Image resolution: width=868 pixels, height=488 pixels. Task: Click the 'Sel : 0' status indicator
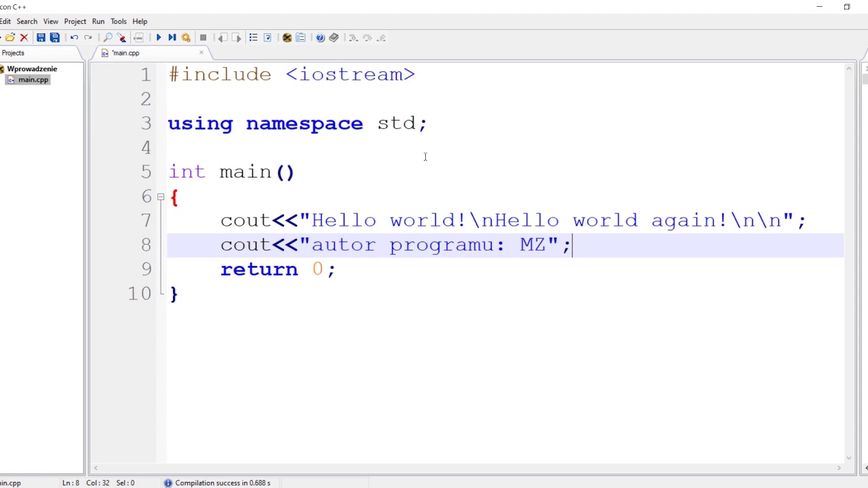coord(125,483)
